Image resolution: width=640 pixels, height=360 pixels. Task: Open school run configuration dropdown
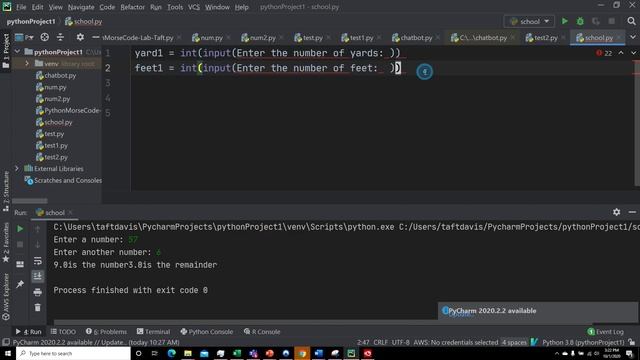pos(529,21)
